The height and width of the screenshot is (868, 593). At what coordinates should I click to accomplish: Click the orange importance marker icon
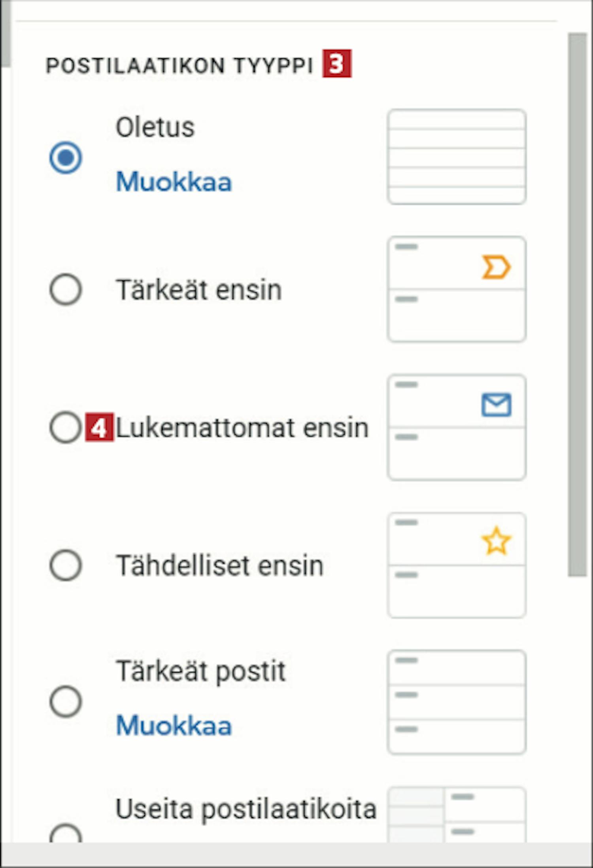[x=496, y=267]
